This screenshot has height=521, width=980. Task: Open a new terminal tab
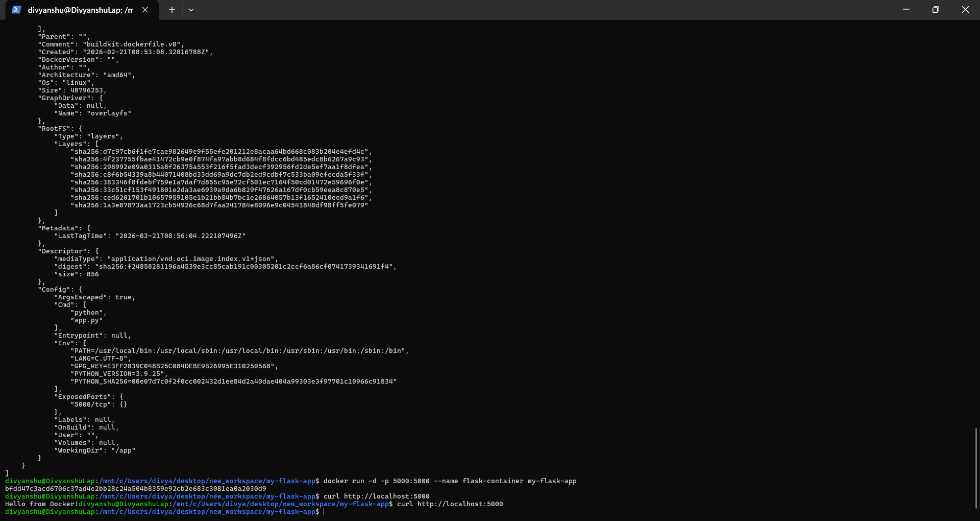(172, 10)
